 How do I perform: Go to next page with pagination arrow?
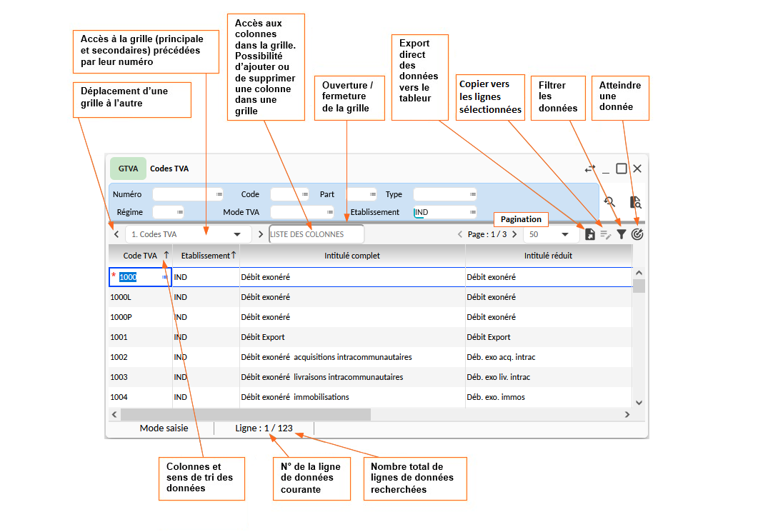tap(514, 234)
